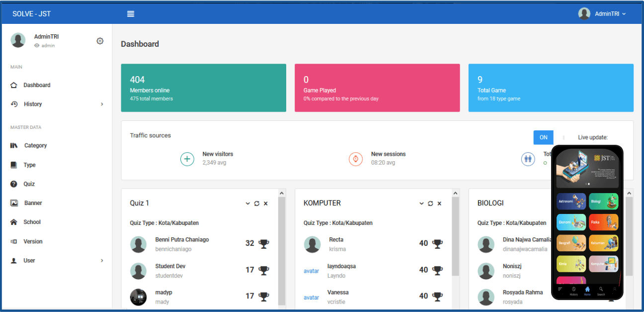Screen dimensions: 644x312
Task: Click the SOLVE - JST brand title
Action: [x=31, y=14]
